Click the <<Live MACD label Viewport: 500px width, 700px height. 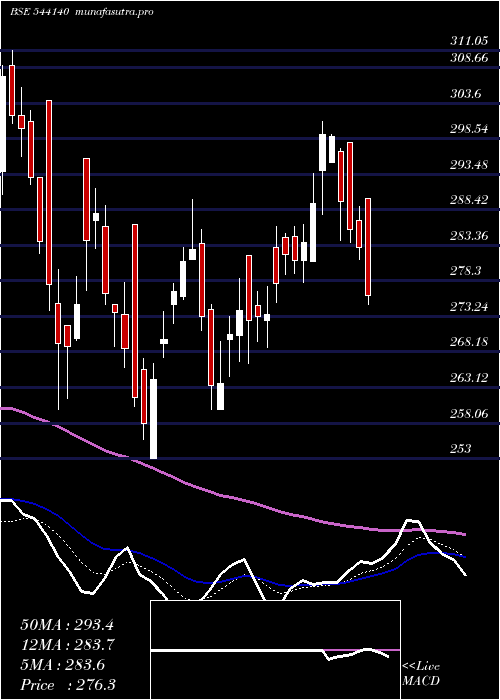pos(421,674)
